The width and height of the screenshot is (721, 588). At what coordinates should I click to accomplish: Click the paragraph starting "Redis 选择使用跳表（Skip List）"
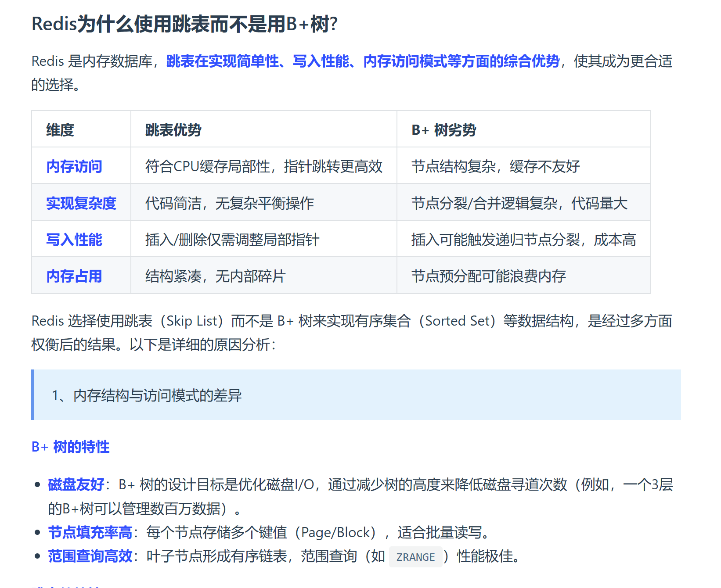[352, 333]
